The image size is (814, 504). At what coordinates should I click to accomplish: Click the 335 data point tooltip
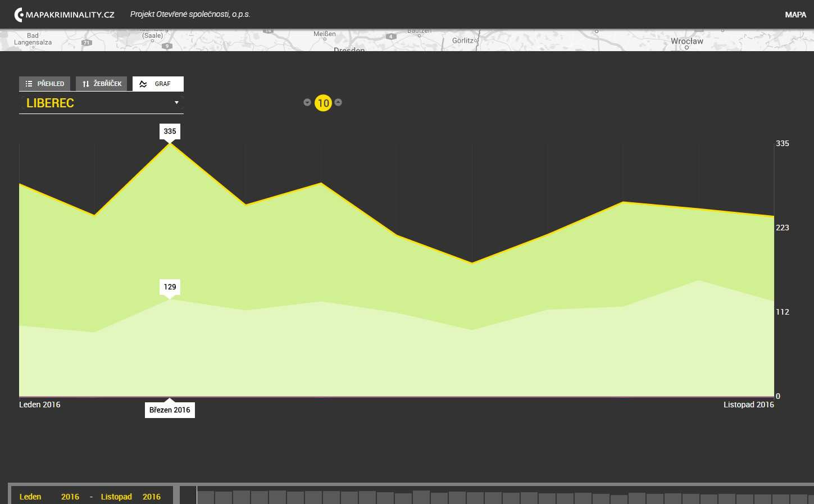pyautogui.click(x=170, y=131)
